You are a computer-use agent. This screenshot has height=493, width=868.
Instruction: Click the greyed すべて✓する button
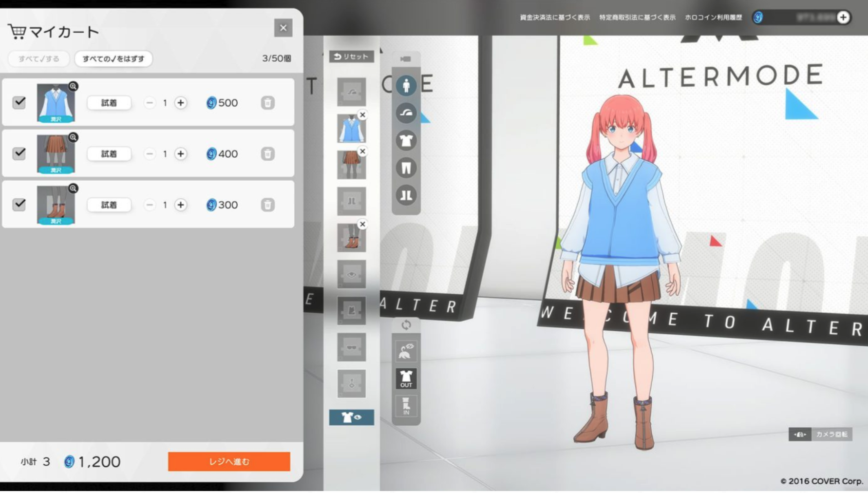tap(39, 58)
